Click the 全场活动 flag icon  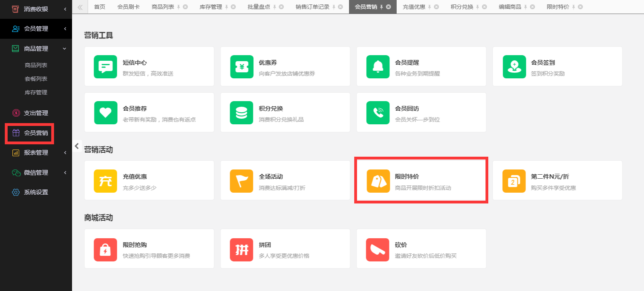tap(242, 181)
